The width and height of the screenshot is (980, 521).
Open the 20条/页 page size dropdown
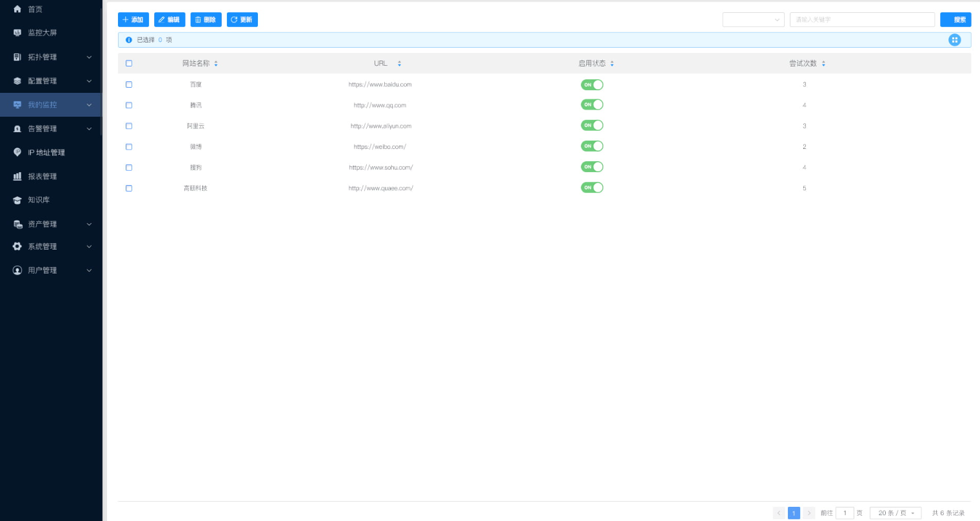tap(895, 513)
